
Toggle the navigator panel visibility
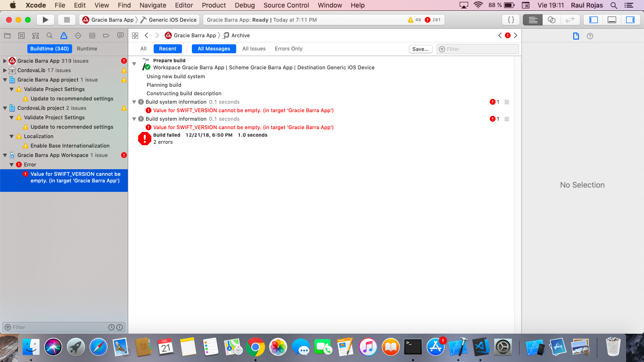(x=594, y=20)
